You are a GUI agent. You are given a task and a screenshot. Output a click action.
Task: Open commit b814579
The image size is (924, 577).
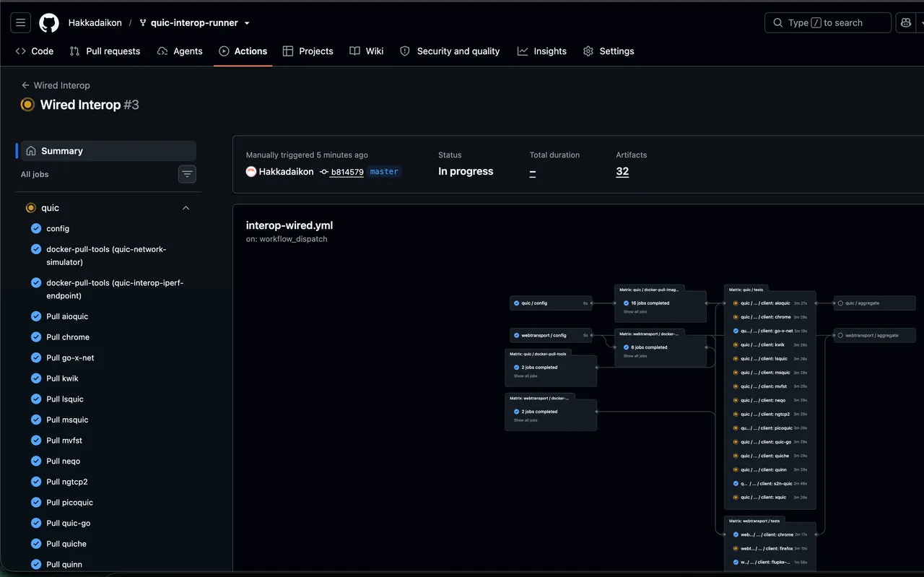coord(347,172)
